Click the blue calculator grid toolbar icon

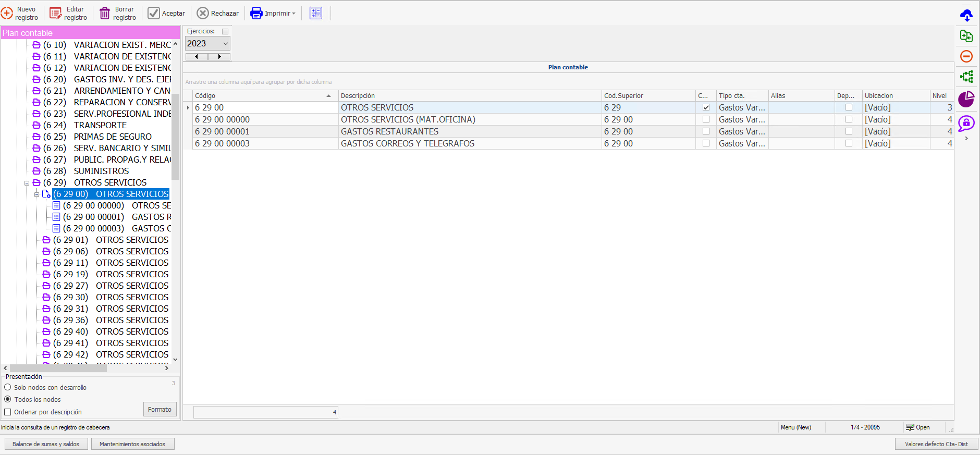tap(316, 14)
